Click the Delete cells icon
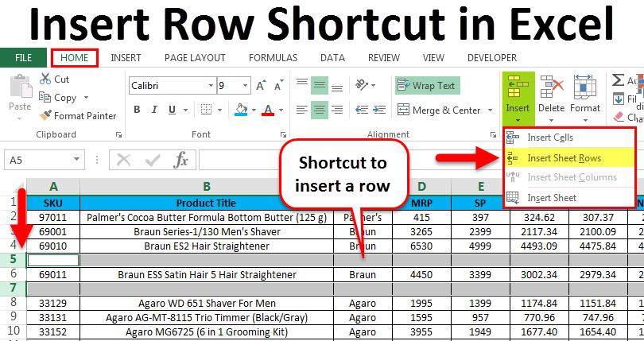Image resolution: width=644 pixels, height=341 pixels. pos(550,87)
